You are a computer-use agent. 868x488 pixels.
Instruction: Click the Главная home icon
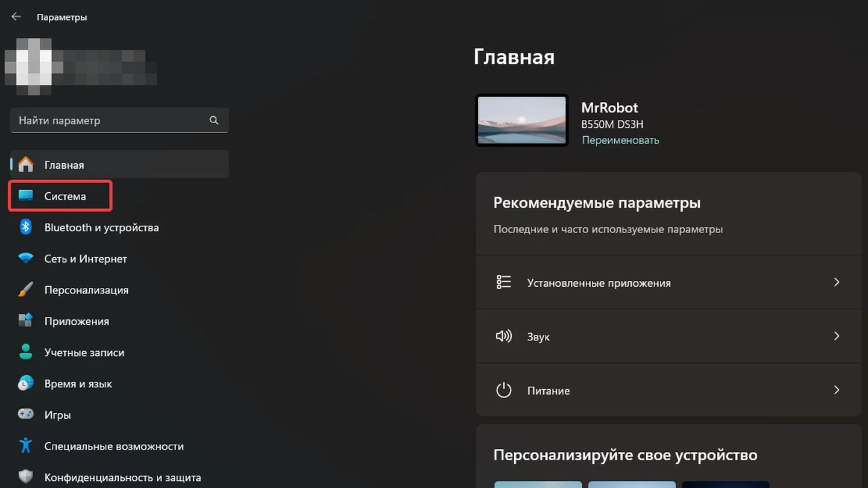25,164
